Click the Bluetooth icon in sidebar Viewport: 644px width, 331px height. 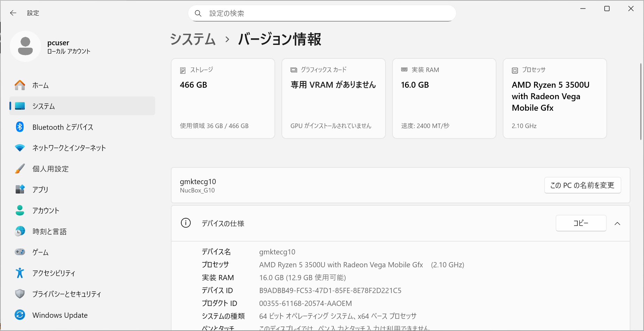pos(20,127)
